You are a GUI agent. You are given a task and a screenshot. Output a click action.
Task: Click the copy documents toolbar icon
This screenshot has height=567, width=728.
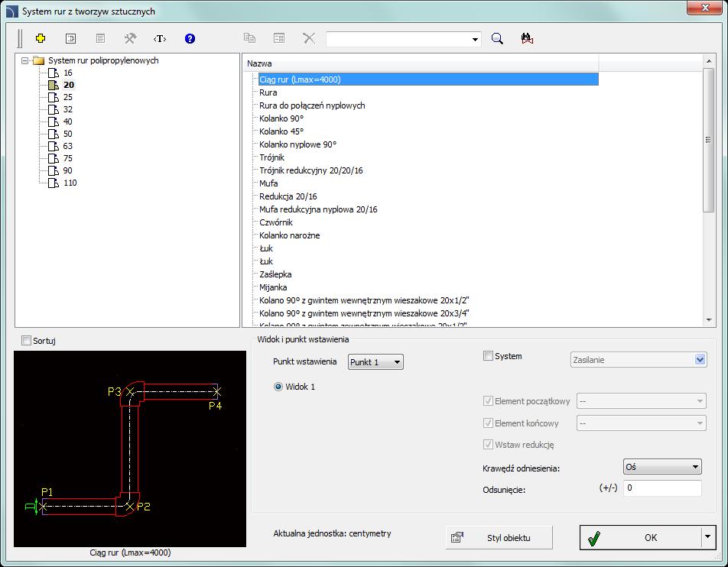tap(249, 38)
